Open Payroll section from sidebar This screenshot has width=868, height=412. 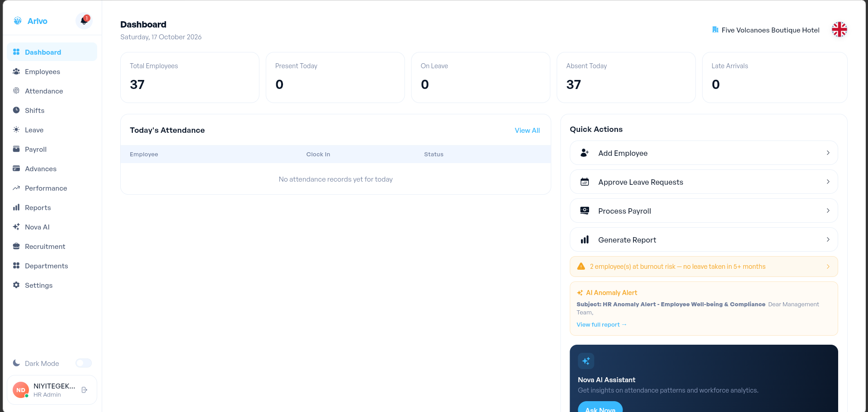coord(52,149)
